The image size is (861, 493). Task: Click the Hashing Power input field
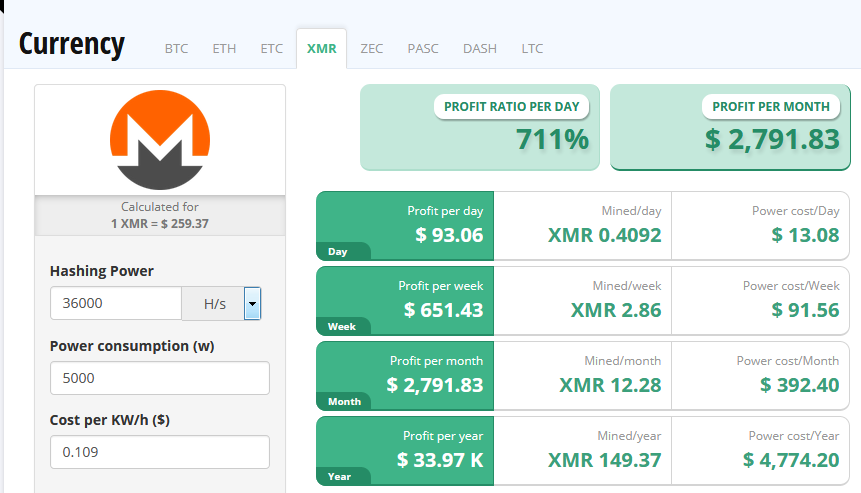click(116, 303)
